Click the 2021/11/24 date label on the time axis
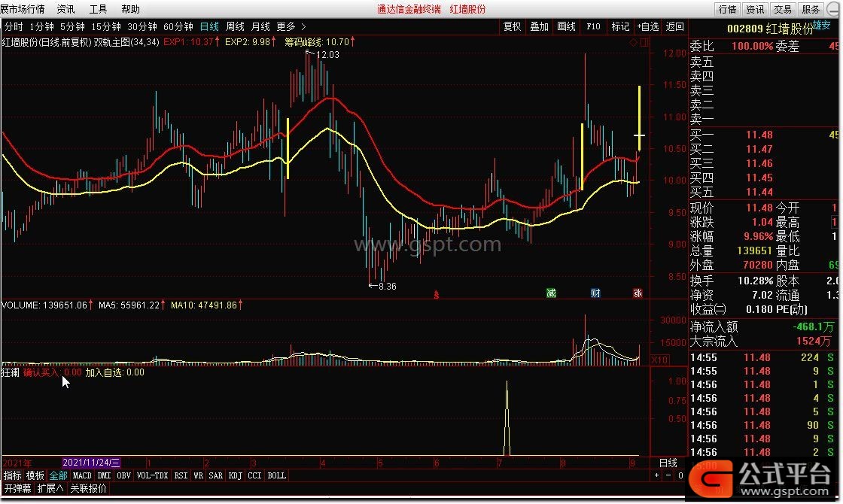 [91, 463]
